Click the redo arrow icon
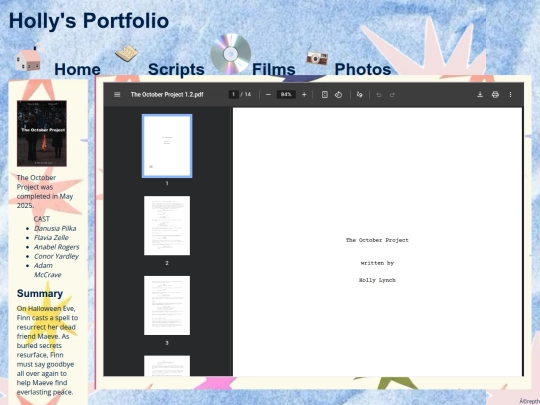 [392, 95]
